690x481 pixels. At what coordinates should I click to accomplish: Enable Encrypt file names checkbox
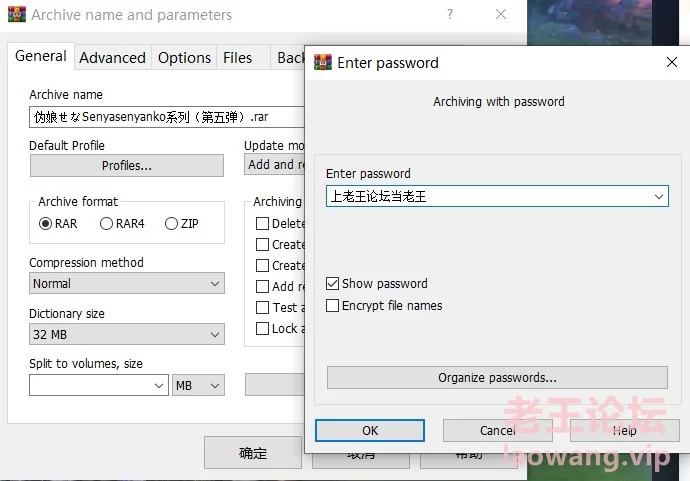click(333, 305)
